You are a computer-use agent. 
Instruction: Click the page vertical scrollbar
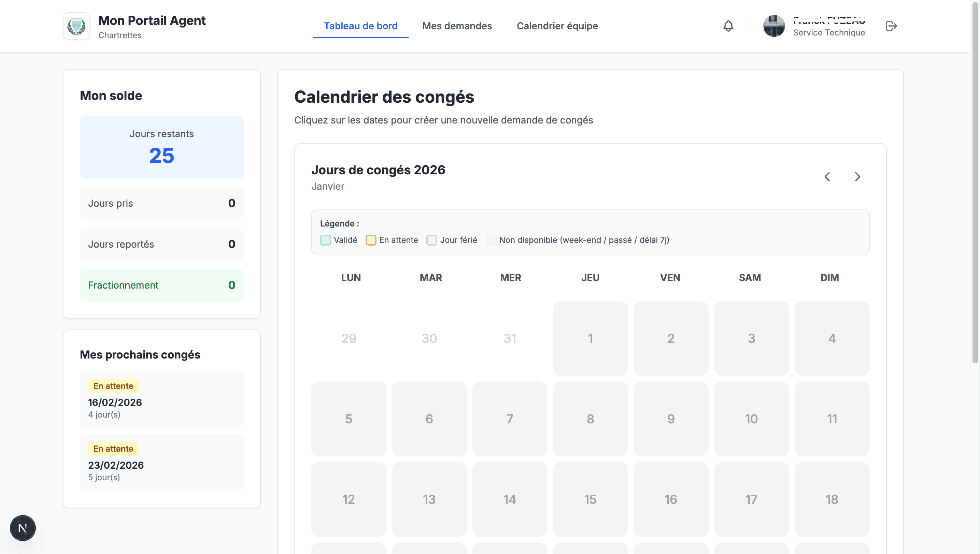(975, 183)
